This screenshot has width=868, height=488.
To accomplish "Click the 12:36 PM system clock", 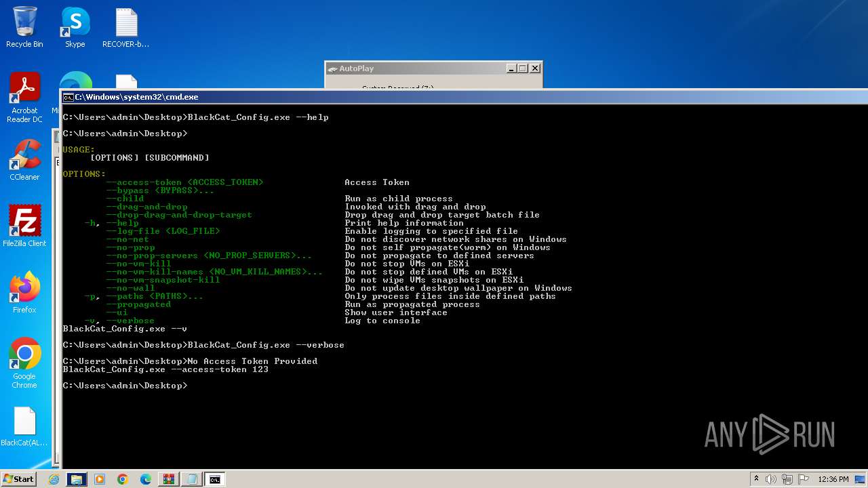I will [x=833, y=479].
